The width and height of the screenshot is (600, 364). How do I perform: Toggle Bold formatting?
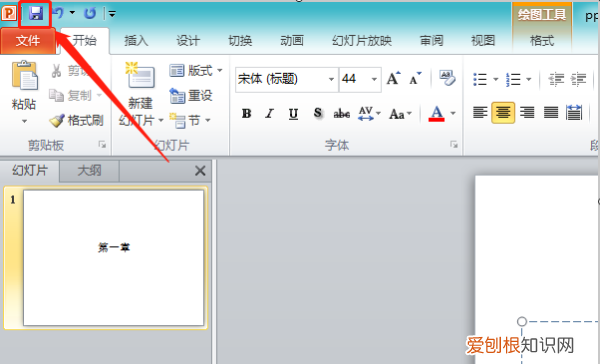[x=246, y=113]
